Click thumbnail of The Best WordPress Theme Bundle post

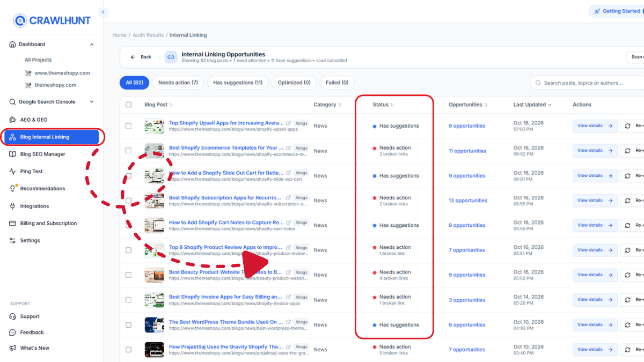[x=154, y=324]
